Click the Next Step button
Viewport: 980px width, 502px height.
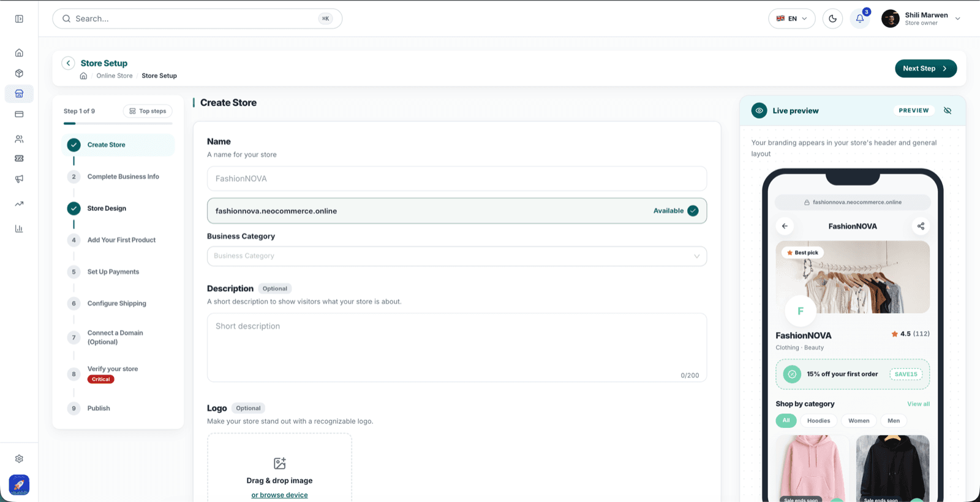(x=925, y=69)
